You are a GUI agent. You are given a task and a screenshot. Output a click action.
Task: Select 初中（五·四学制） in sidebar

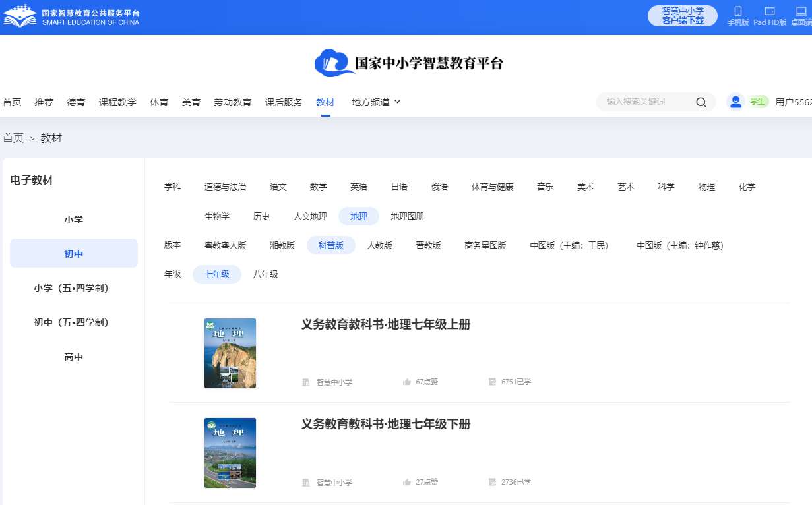[x=74, y=322]
